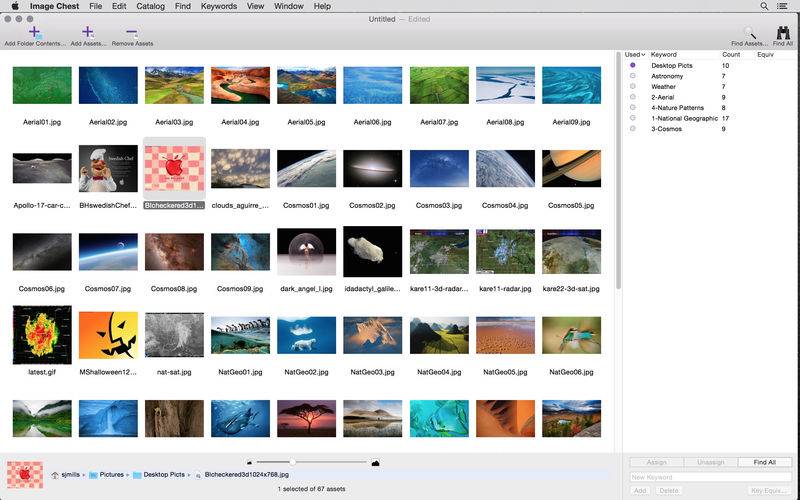Click the Add Assets plus icon

point(88,32)
